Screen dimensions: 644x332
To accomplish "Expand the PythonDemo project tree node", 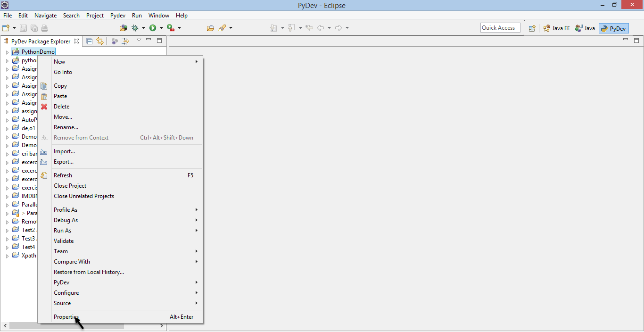I will 7,52.
